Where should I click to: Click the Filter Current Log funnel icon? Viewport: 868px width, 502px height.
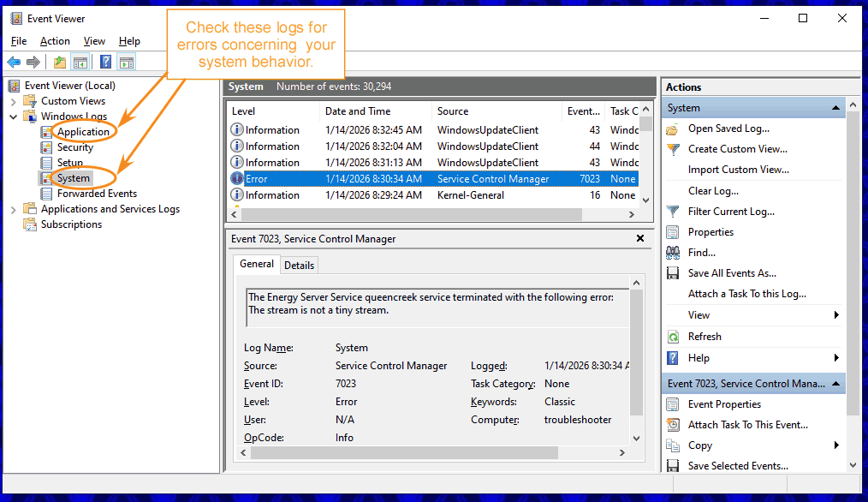(674, 212)
